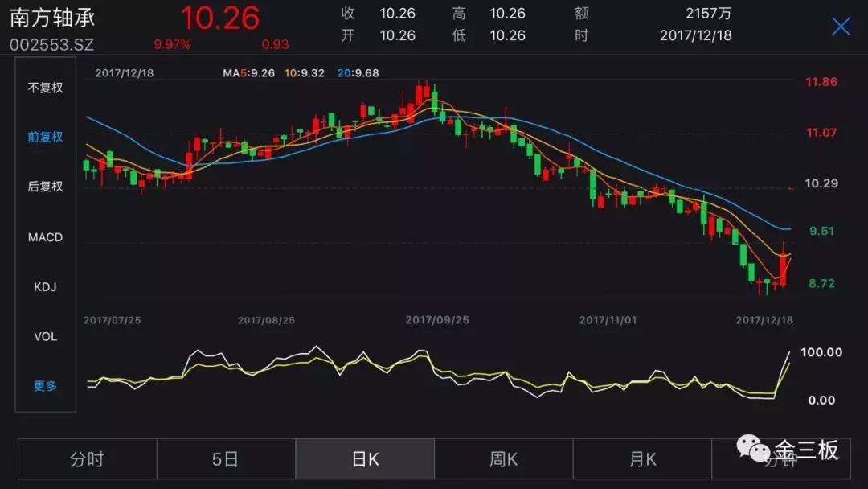
Task: Switch to the 分时 intraday tab
Action: click(x=86, y=458)
